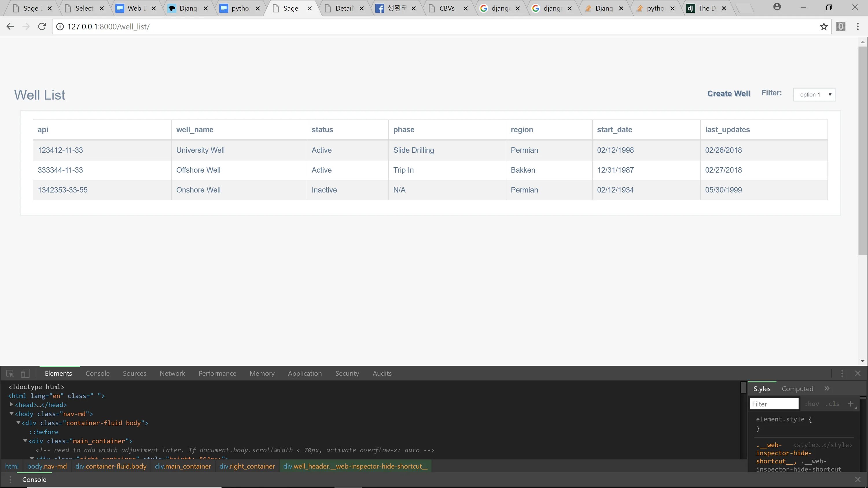Open the Computed styles tab
868x488 pixels.
point(797,389)
